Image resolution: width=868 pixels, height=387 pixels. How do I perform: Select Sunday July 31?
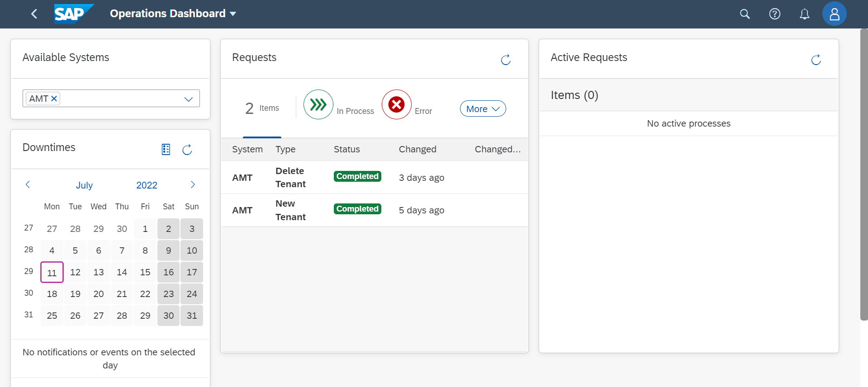pyautogui.click(x=192, y=316)
